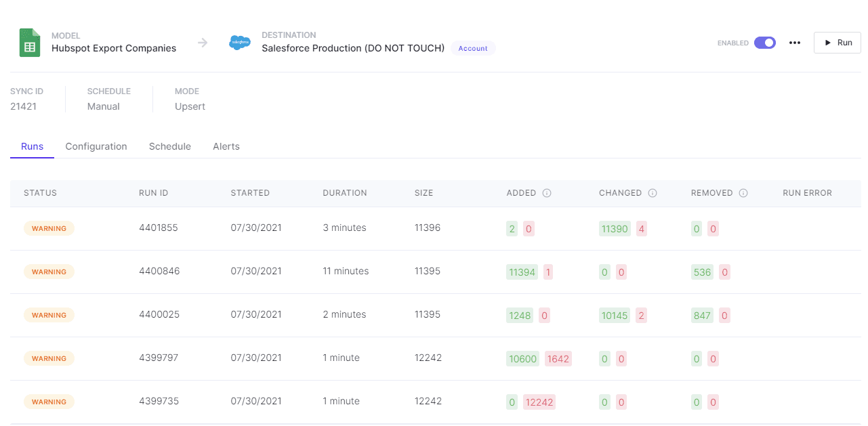
Task: Open Hubspot Export Companies model link
Action: pos(114,48)
